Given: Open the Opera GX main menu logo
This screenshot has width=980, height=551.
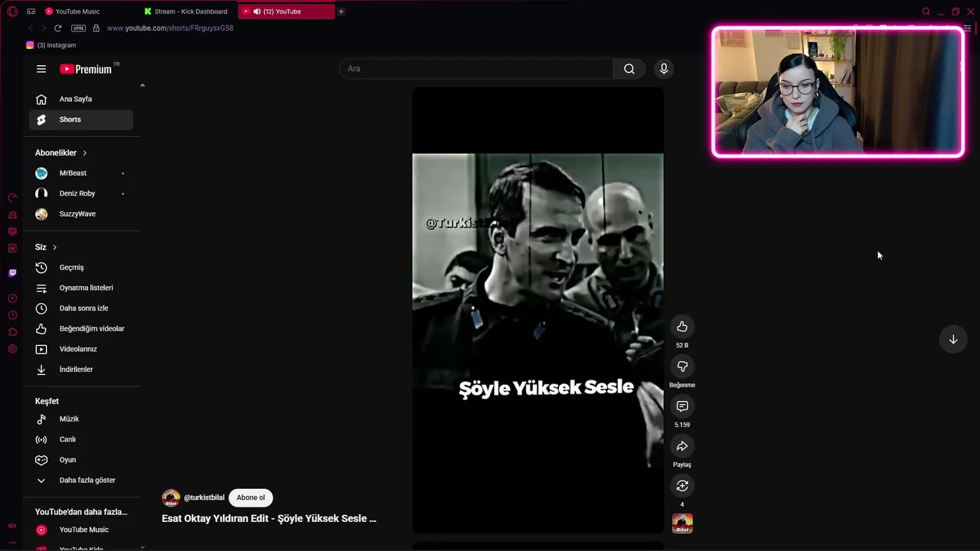Looking at the screenshot, I should tap(12, 11).
